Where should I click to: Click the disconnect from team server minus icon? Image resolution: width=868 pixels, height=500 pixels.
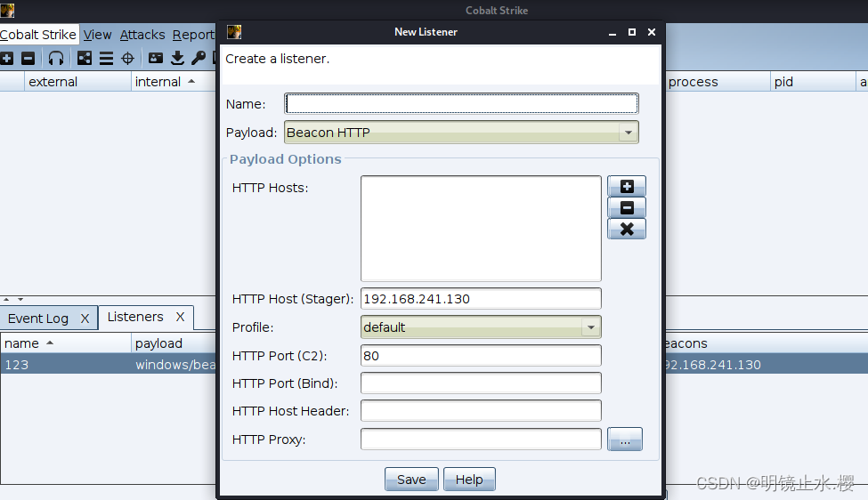click(x=28, y=58)
